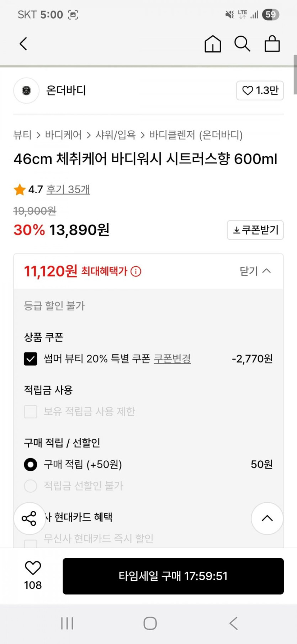297x644 pixels.
Task: Uncheck 썸머 뷰티 20% 특별 쿠폰
Action: pos(31,359)
